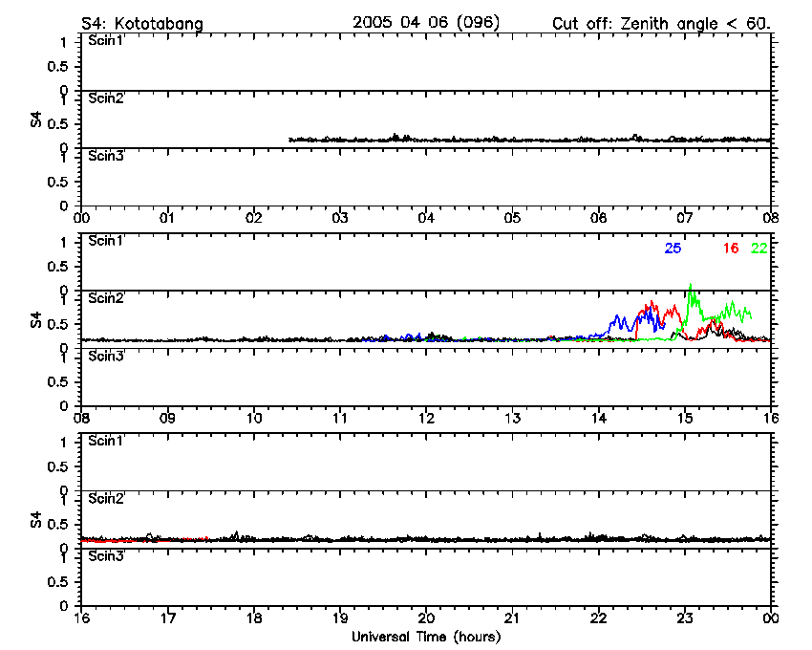The width and height of the screenshot is (812, 650).
Task: Click the hour tick label '03'
Action: click(340, 218)
